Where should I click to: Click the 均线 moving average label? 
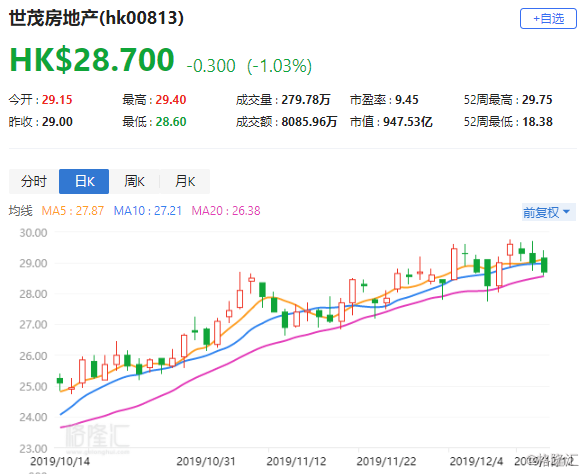21,211
